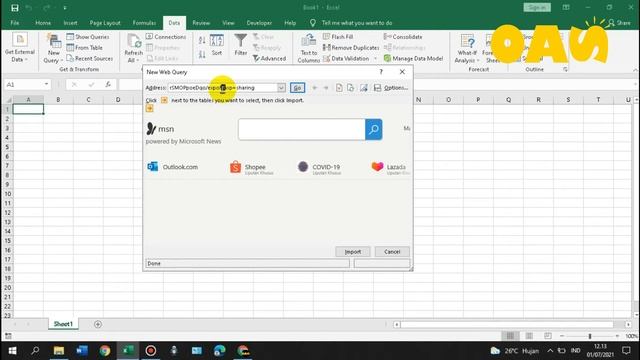Open the Sort dialog
The height and width of the screenshot is (360, 640).
217,45
